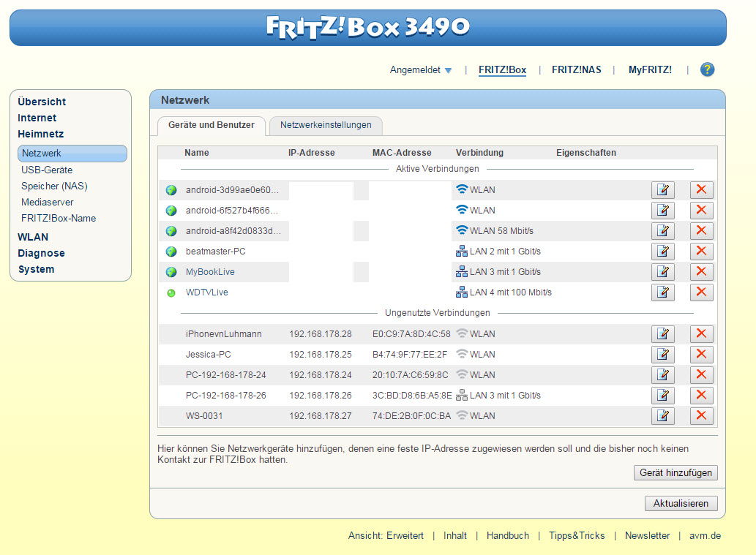Open the System sidebar section
The width and height of the screenshot is (756, 555).
pyautogui.click(x=36, y=269)
